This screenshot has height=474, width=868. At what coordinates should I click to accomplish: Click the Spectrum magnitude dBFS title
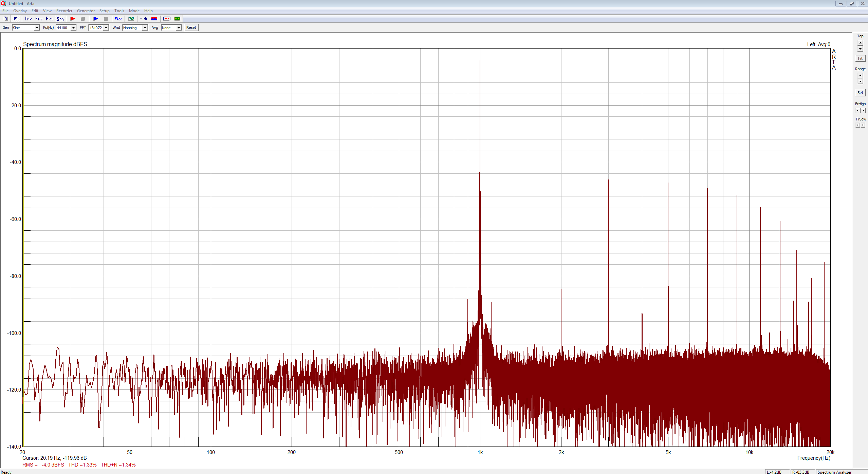(x=55, y=44)
